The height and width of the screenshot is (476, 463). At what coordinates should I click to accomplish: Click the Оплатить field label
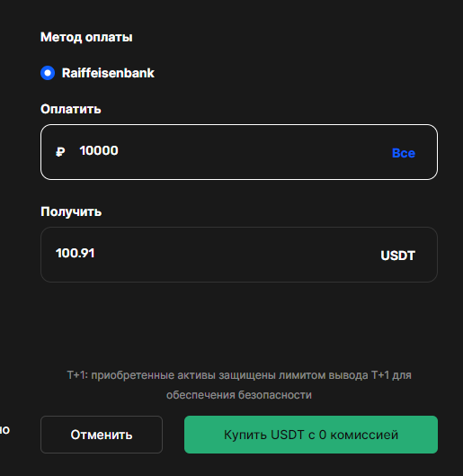(71, 109)
